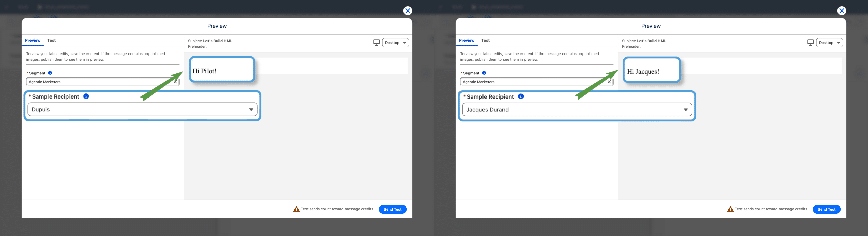This screenshot has width=868, height=236.
Task: Clear the Segment field in Dupuis dialog
Action: pyautogui.click(x=175, y=82)
